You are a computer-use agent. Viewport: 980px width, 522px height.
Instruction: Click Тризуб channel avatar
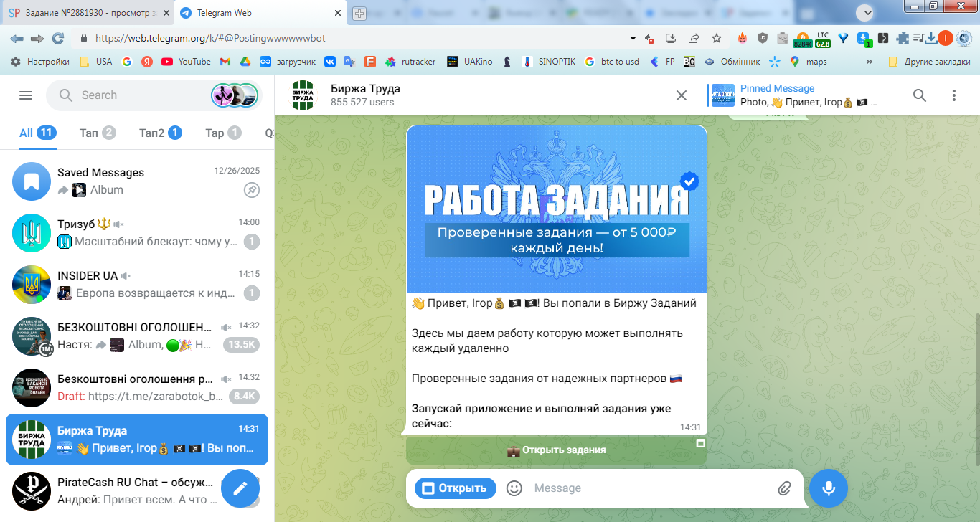coord(32,233)
